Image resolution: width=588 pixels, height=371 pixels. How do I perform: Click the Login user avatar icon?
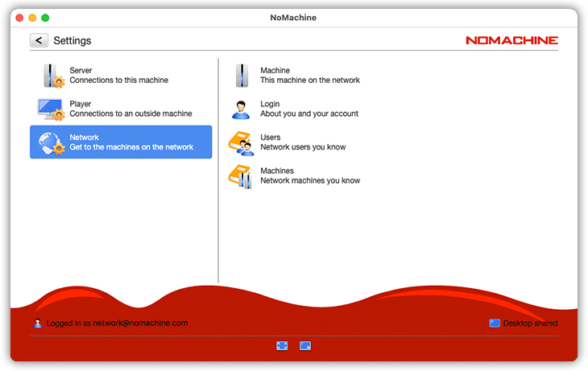(241, 109)
